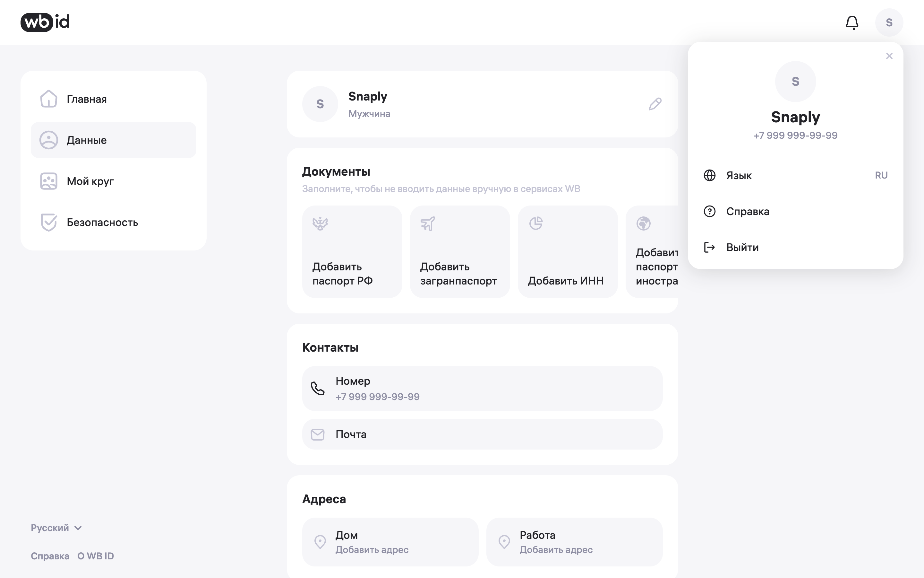Screen dimensions: 924x578
Task: Expand the Русский language dropdown
Action: click(x=56, y=528)
